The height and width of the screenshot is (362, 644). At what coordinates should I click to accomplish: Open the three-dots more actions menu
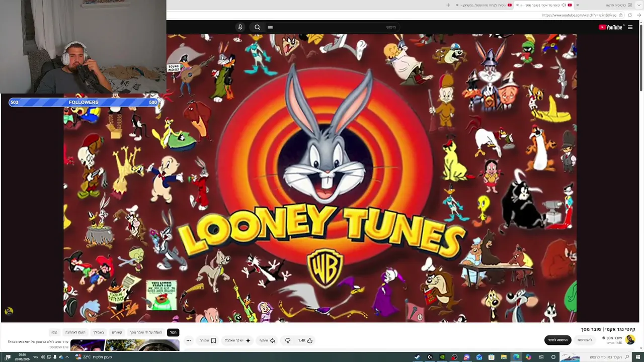coord(189,340)
